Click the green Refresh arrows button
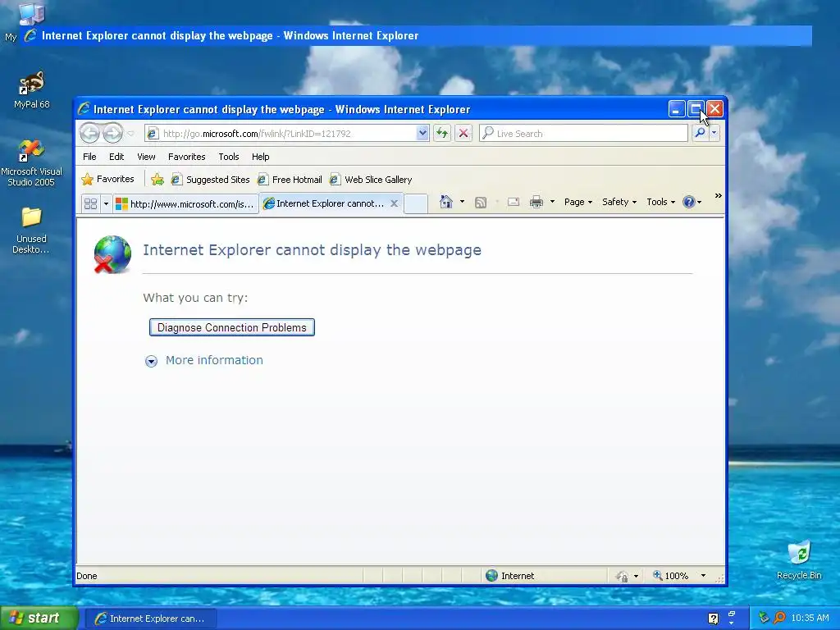This screenshot has height=630, width=840. (x=442, y=134)
